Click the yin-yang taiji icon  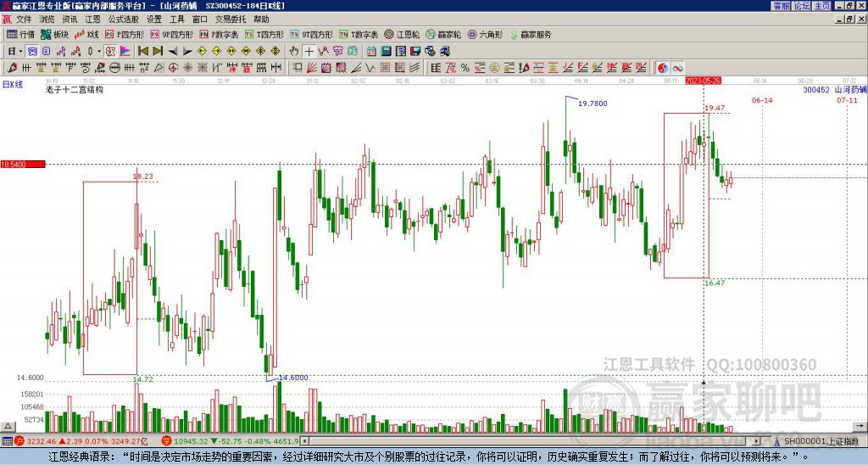pos(662,68)
